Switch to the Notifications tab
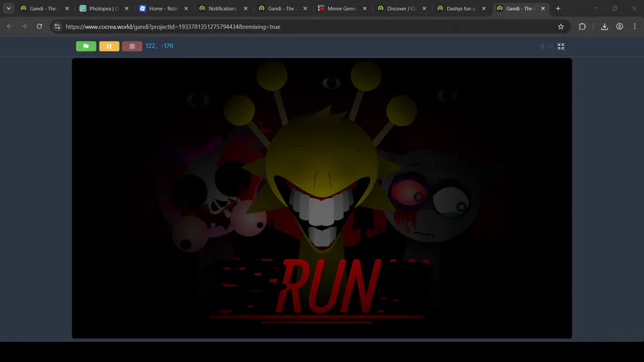Screen dimensions: 644x362 tap(222, 8)
